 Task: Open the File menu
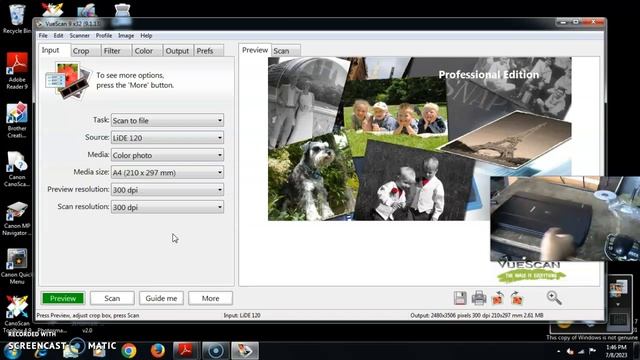click(43, 36)
